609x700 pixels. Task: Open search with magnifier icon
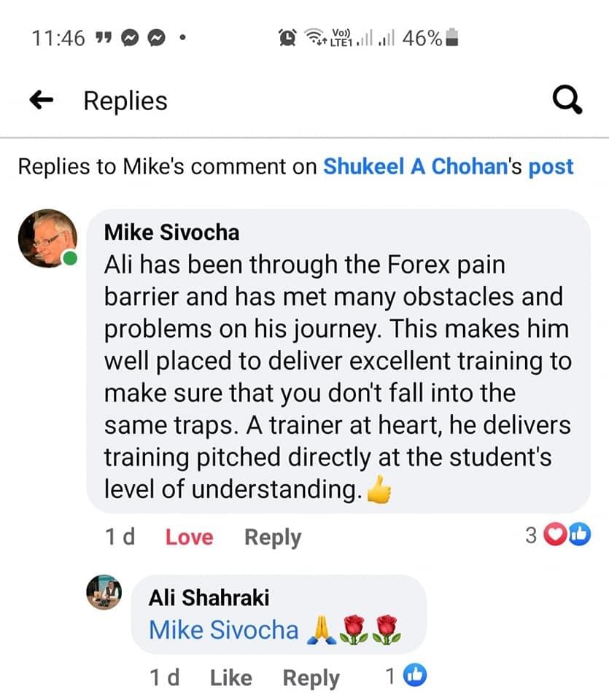(567, 100)
